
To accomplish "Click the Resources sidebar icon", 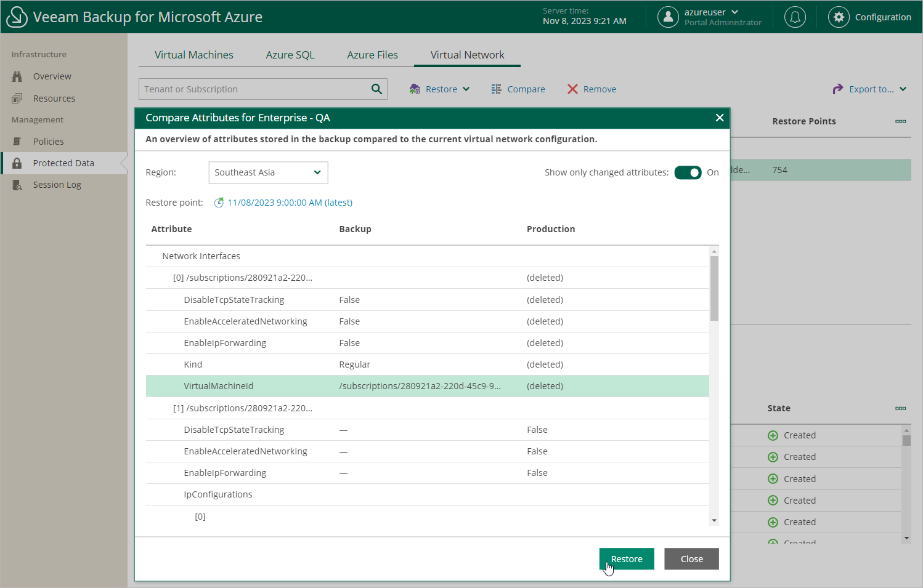I will pos(17,99).
